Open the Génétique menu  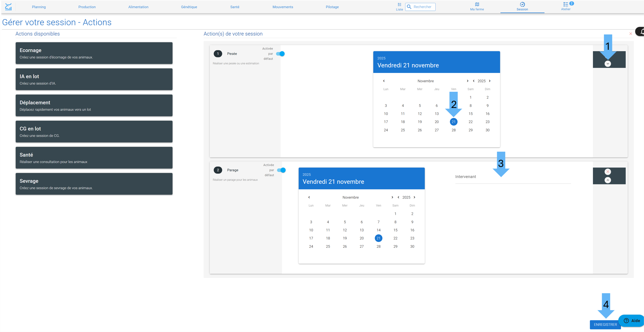point(189,7)
